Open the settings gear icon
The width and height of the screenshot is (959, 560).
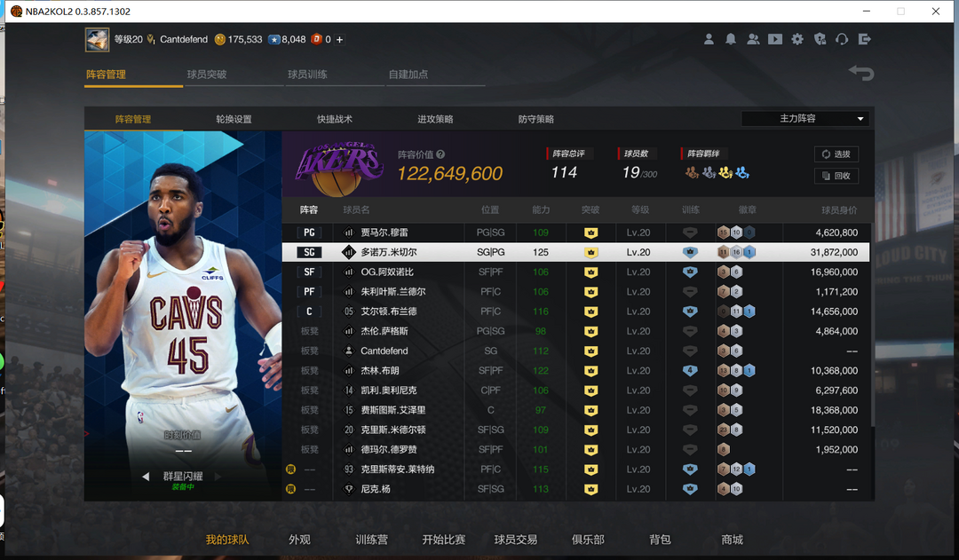(x=797, y=39)
